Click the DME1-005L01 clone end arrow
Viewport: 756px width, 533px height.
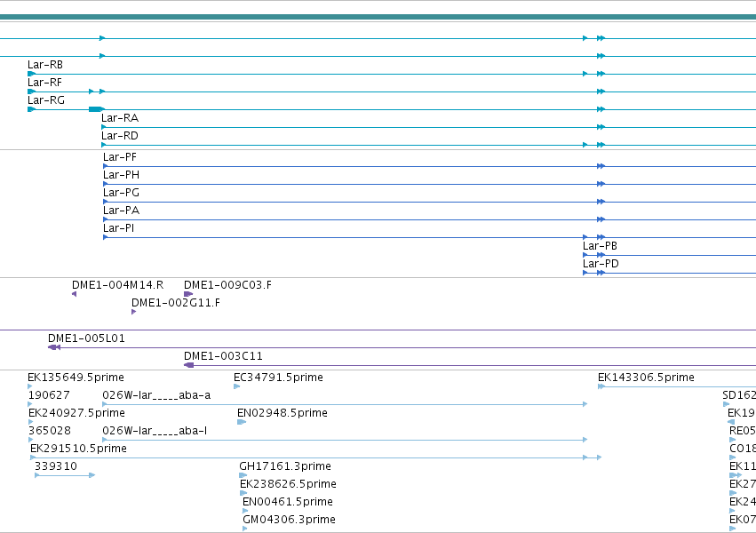pyautogui.click(x=54, y=347)
